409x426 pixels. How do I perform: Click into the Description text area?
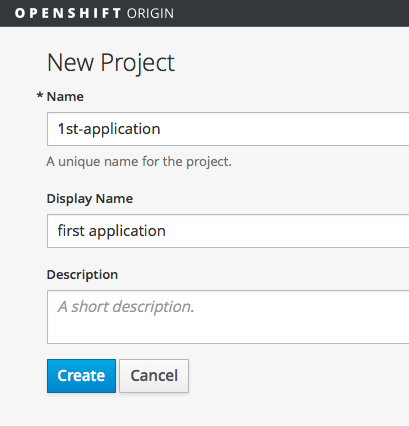click(228, 317)
